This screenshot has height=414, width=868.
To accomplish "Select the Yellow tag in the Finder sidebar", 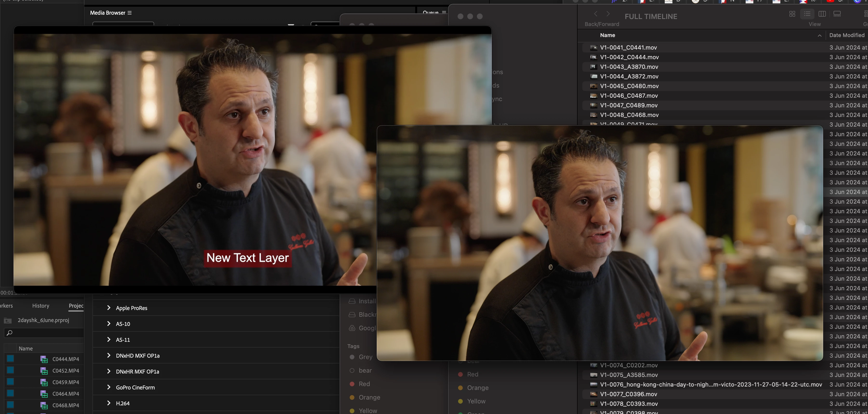I will point(476,401).
